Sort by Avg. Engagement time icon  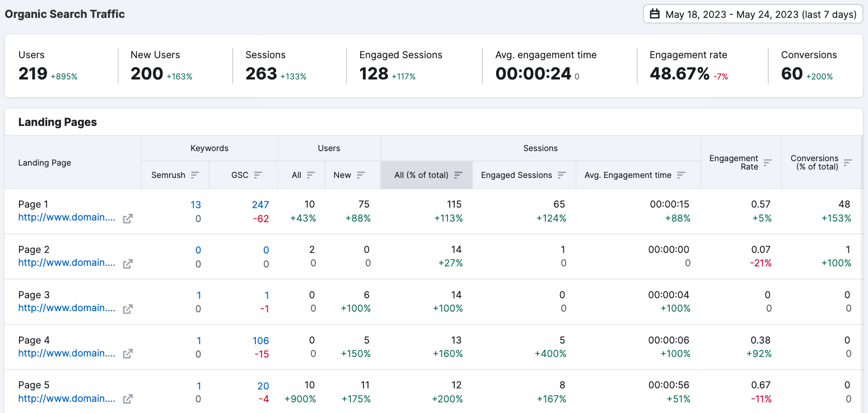681,175
